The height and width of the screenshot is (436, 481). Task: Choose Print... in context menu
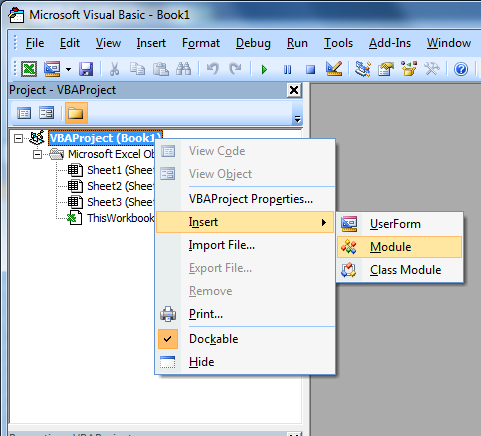245,314
